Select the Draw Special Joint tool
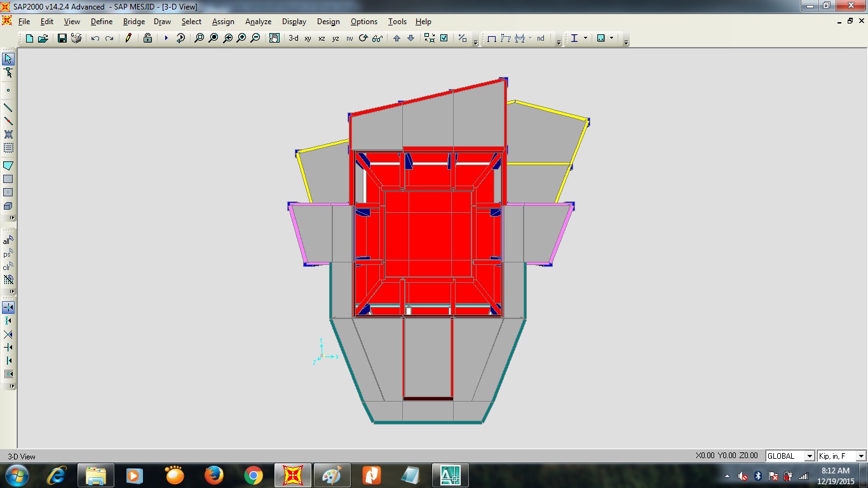This screenshot has width=868, height=488. click(x=8, y=91)
